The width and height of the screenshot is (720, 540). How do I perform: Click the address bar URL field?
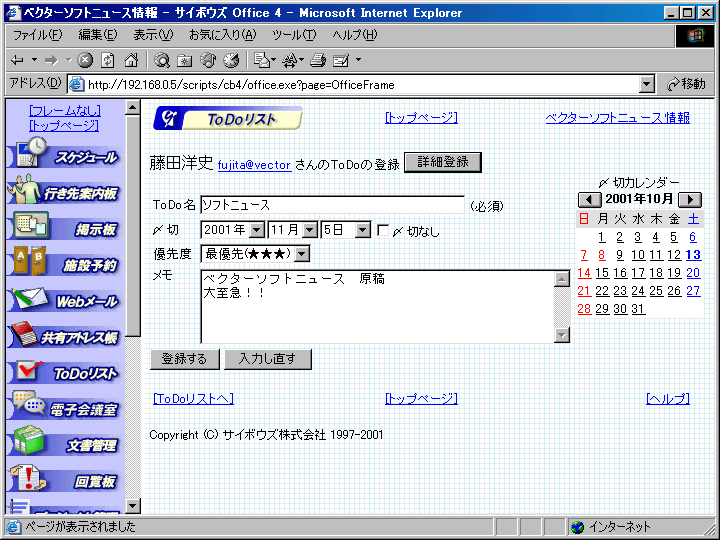pos(354,84)
